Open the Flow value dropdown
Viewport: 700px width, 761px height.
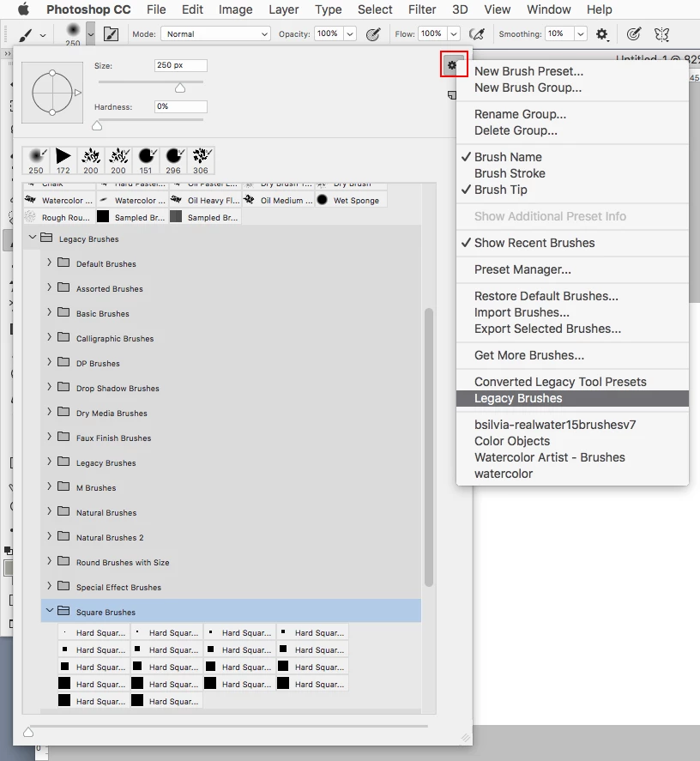(x=454, y=34)
